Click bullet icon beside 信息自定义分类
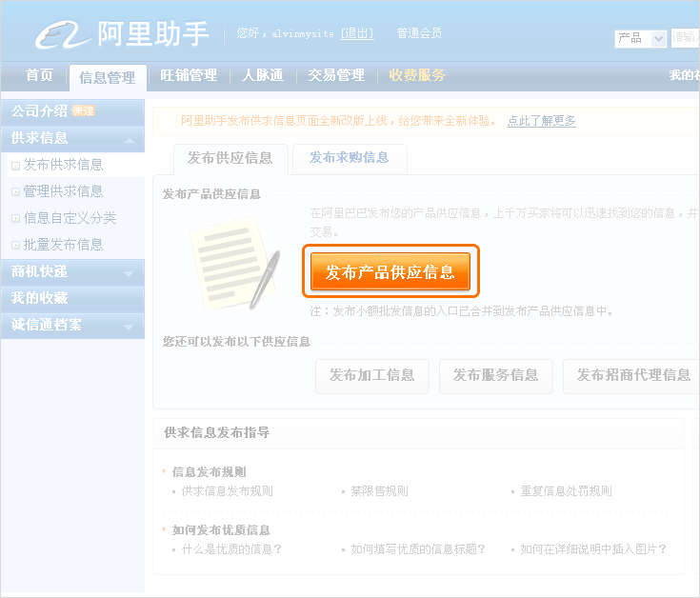 (15, 219)
